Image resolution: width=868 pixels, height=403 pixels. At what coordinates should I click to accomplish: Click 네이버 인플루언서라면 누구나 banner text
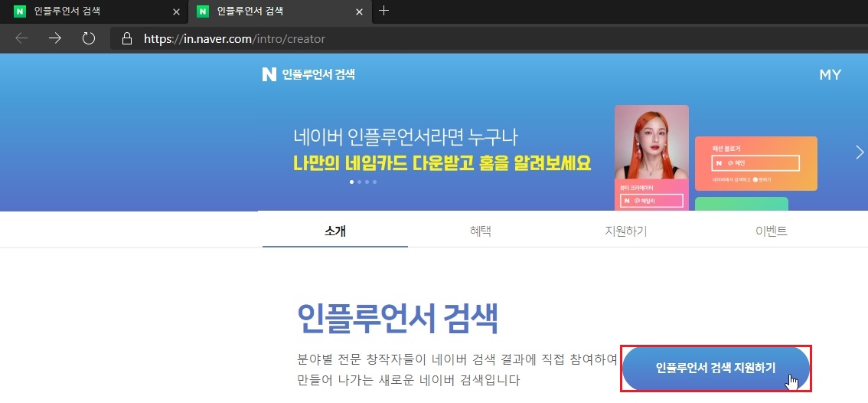click(407, 136)
